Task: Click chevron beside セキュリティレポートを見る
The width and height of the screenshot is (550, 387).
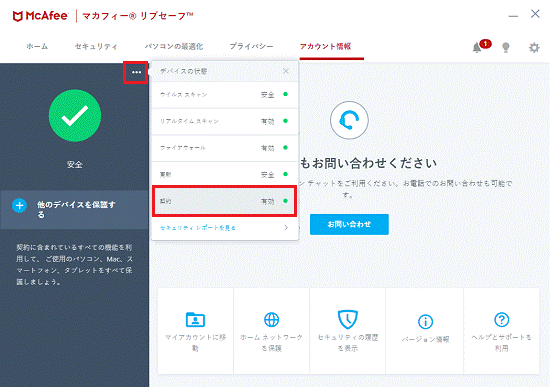Action: pos(286,228)
